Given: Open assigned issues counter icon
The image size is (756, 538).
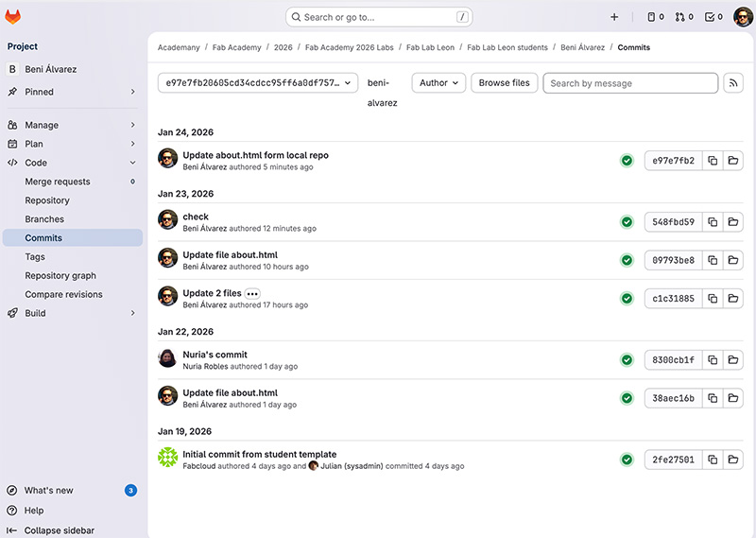Looking at the screenshot, I should 655,17.
